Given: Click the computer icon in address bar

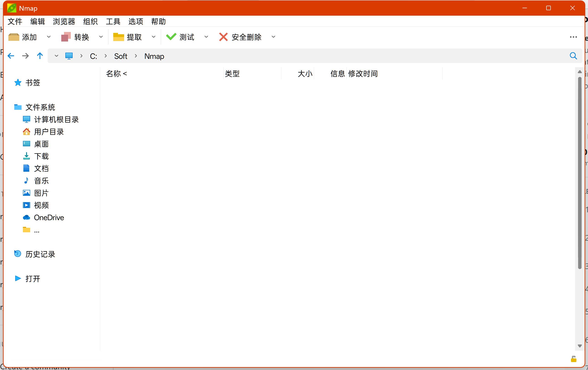Looking at the screenshot, I should tap(69, 56).
